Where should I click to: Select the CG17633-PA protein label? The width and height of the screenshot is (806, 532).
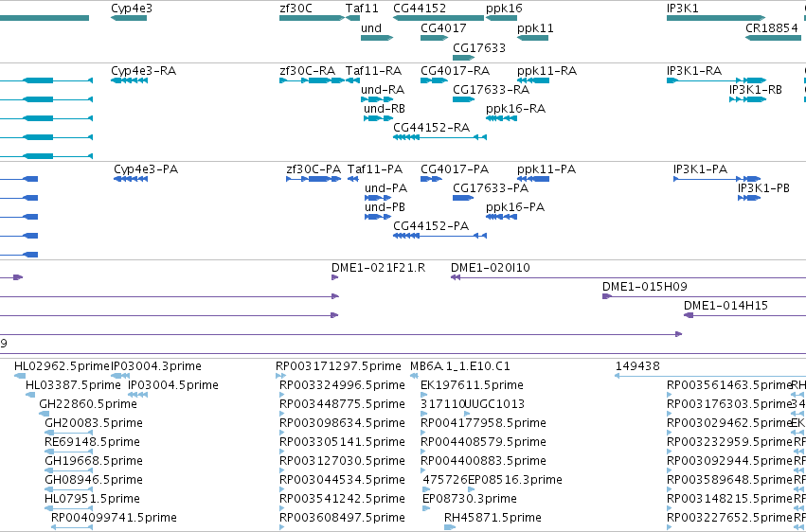tap(491, 188)
